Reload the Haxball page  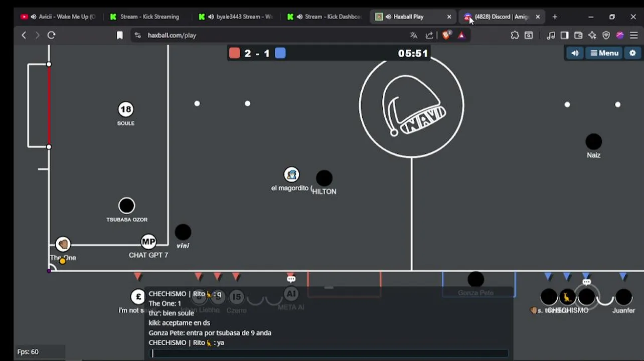[51, 35]
